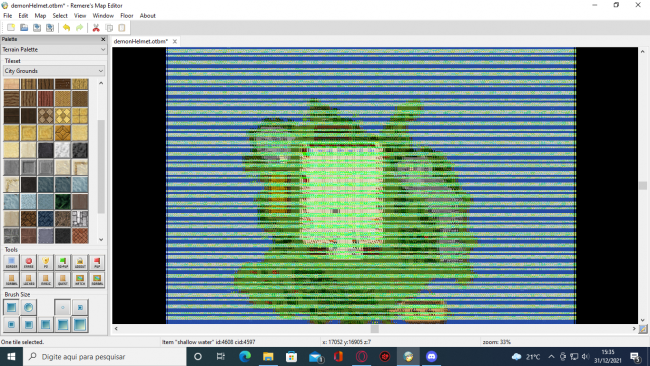
Task: Click the Undo yellow arrow icon
Action: 66,28
